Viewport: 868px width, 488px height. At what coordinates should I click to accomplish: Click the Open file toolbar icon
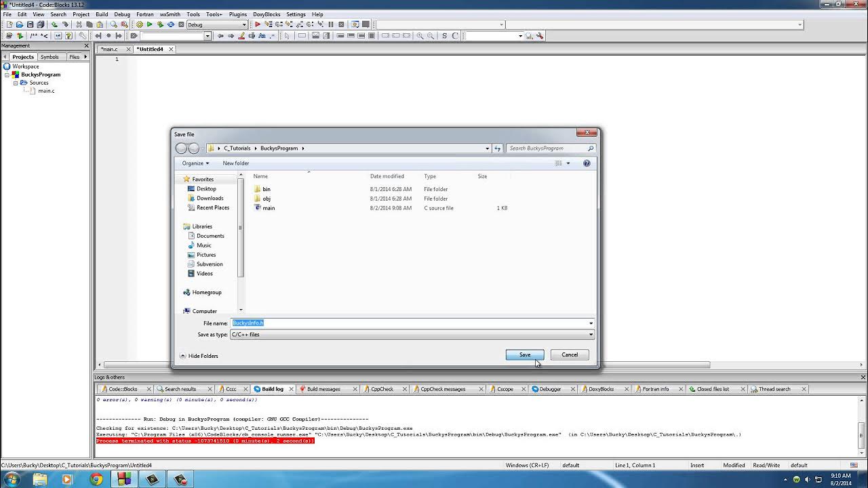coord(20,24)
